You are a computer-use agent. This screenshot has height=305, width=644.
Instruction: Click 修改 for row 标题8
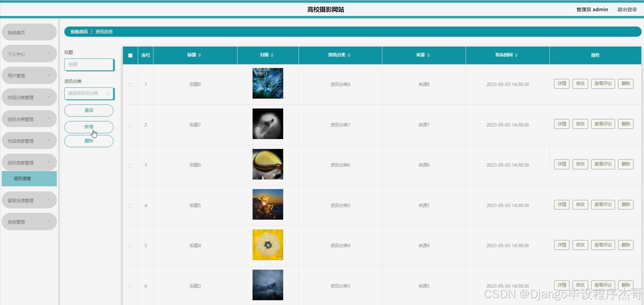click(x=580, y=84)
